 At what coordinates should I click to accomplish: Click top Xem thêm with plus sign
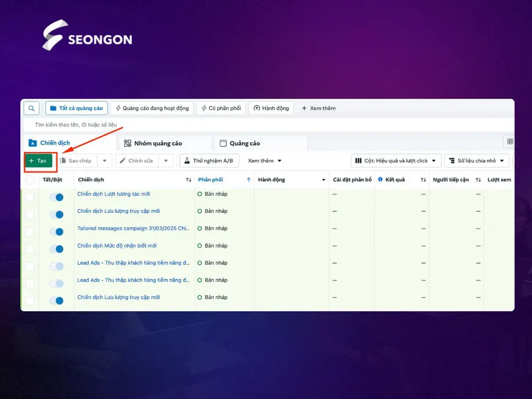[x=319, y=108]
